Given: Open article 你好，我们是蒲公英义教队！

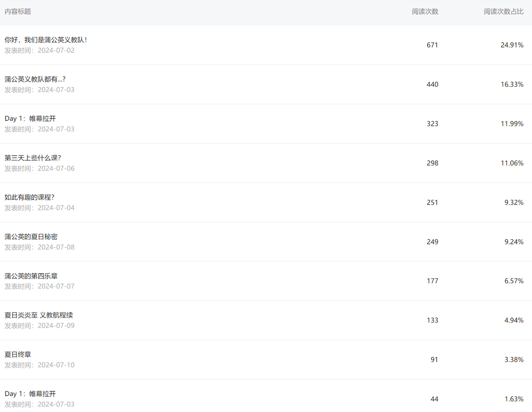Looking at the screenshot, I should 46,40.
